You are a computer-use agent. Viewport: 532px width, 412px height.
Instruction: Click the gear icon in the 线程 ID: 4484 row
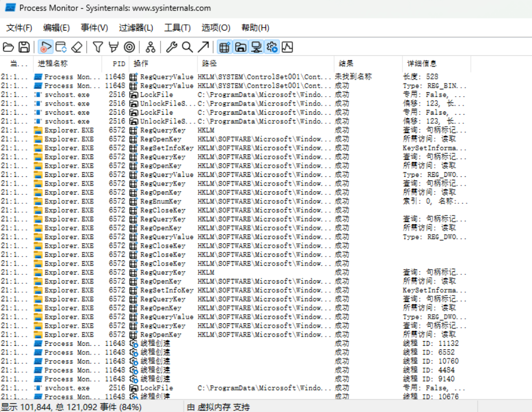tap(134, 370)
